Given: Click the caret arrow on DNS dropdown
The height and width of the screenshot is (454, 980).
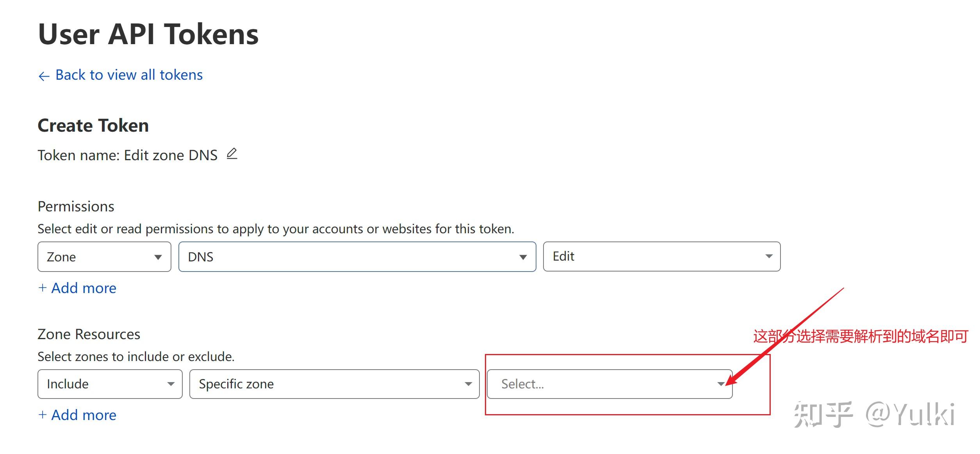Looking at the screenshot, I should (523, 257).
